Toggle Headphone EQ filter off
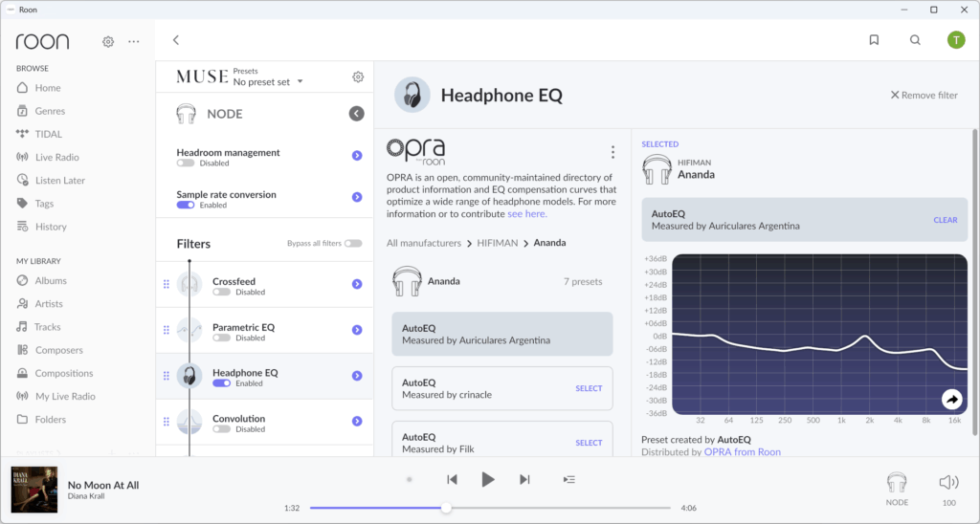The width and height of the screenshot is (980, 524). coord(221,383)
